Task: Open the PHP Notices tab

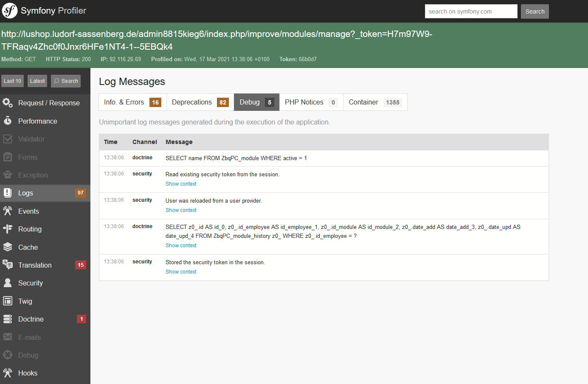Action: click(311, 102)
